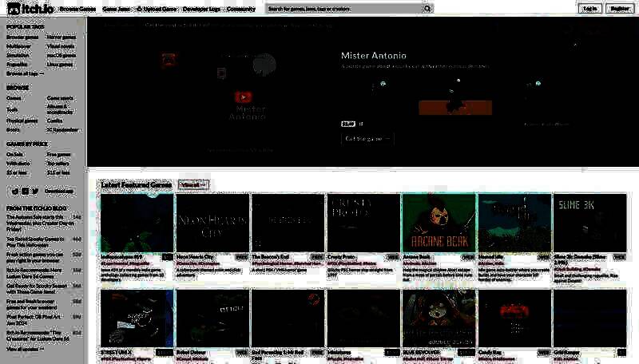
Task: Open $15 or less price filter
Action: click(58, 172)
